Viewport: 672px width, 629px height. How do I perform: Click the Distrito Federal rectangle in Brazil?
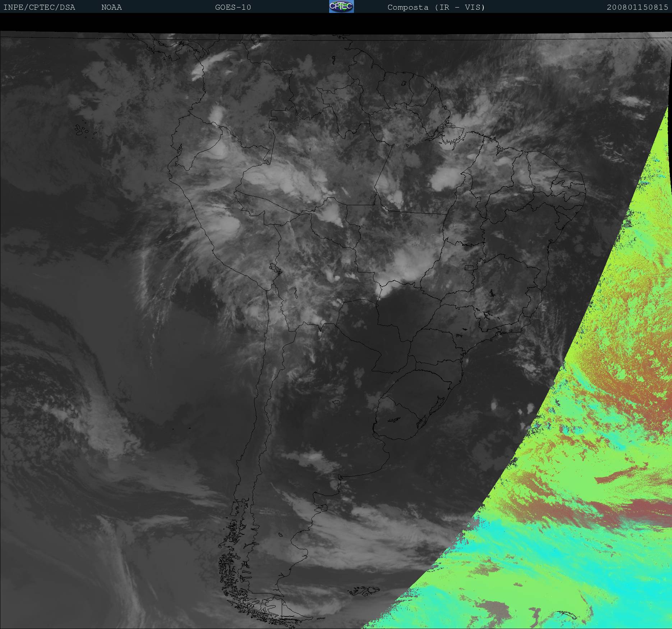click(469, 268)
